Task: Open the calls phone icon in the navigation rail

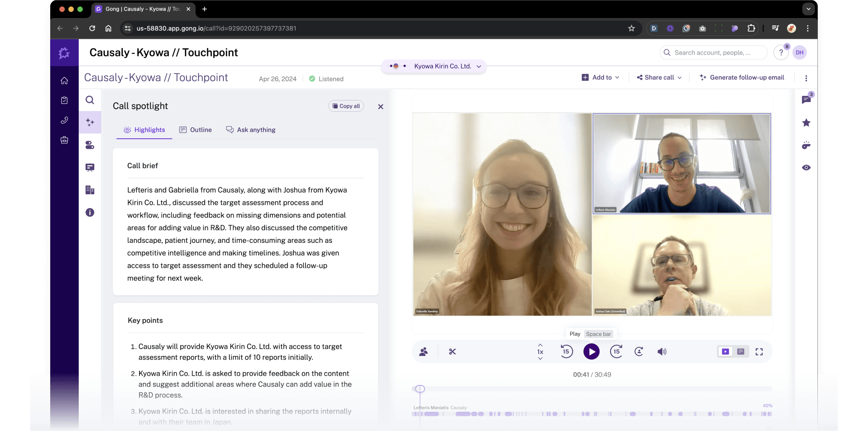Action: coord(64,120)
